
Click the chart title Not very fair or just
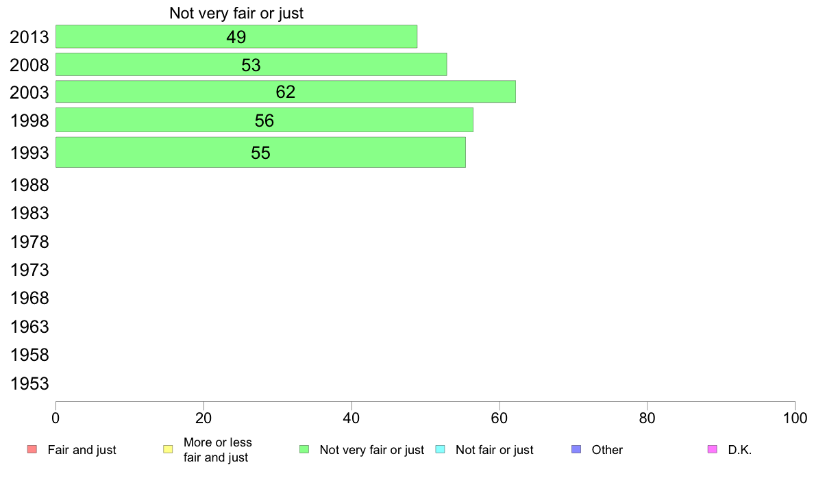click(x=236, y=13)
